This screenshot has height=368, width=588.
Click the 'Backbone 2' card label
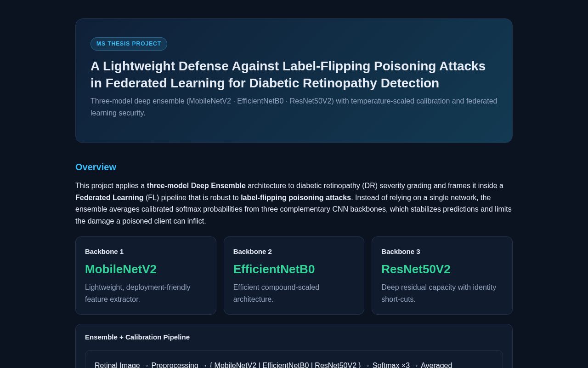[x=253, y=252]
